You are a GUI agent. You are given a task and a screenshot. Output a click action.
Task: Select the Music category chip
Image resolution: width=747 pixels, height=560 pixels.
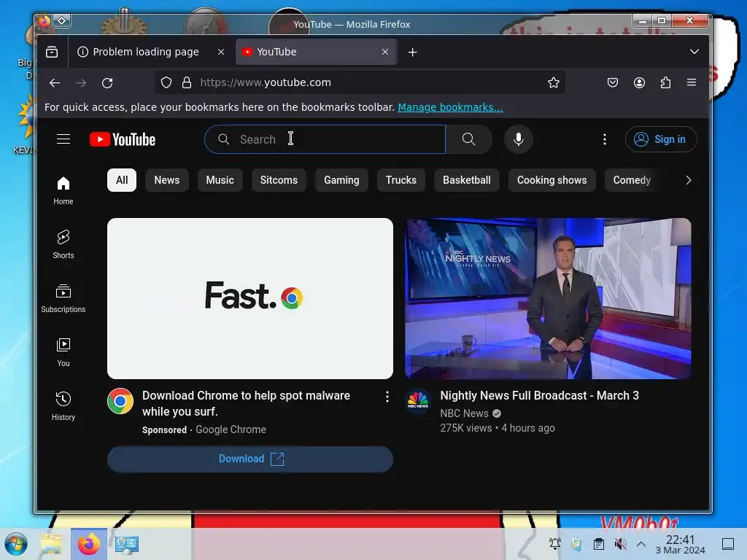[x=220, y=180]
